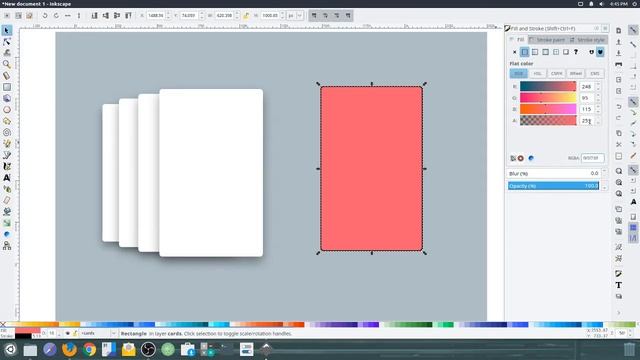Select the Gradient tool in toolbox
This screenshot has height=360, width=640.
(7, 223)
